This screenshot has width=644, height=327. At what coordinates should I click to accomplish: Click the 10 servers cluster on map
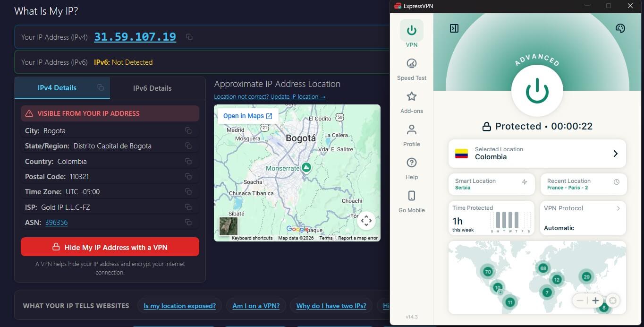497,287
